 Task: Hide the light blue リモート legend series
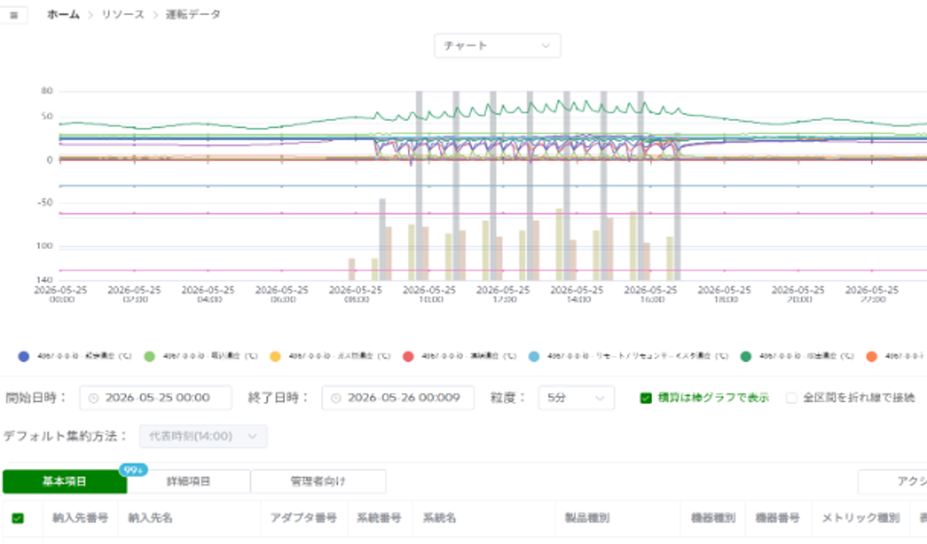click(534, 357)
